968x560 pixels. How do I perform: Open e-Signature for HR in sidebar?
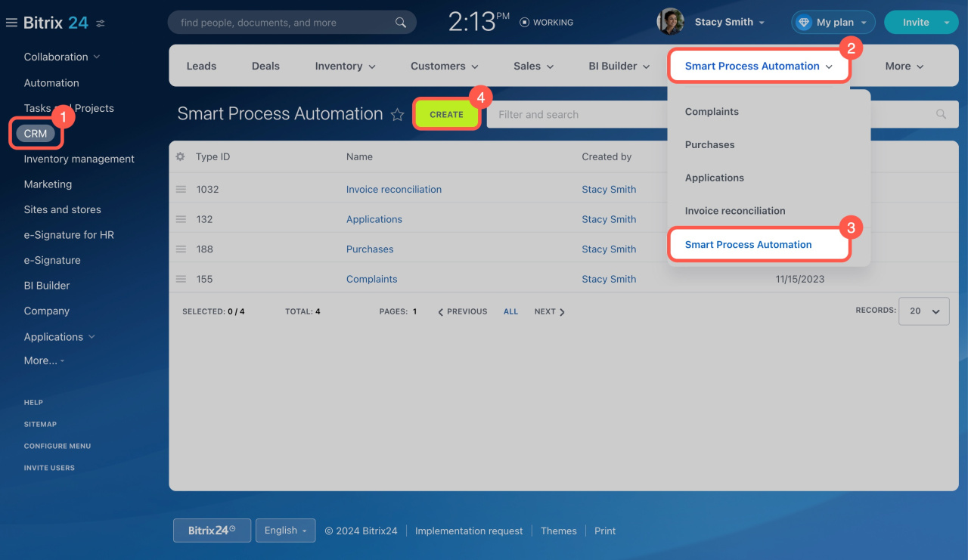click(69, 235)
